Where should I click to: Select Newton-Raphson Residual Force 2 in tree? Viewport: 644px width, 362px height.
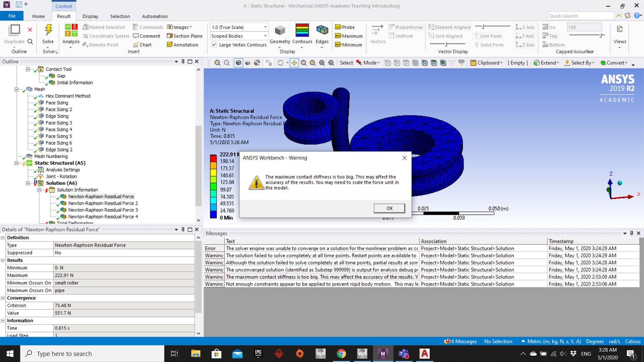[x=103, y=203]
